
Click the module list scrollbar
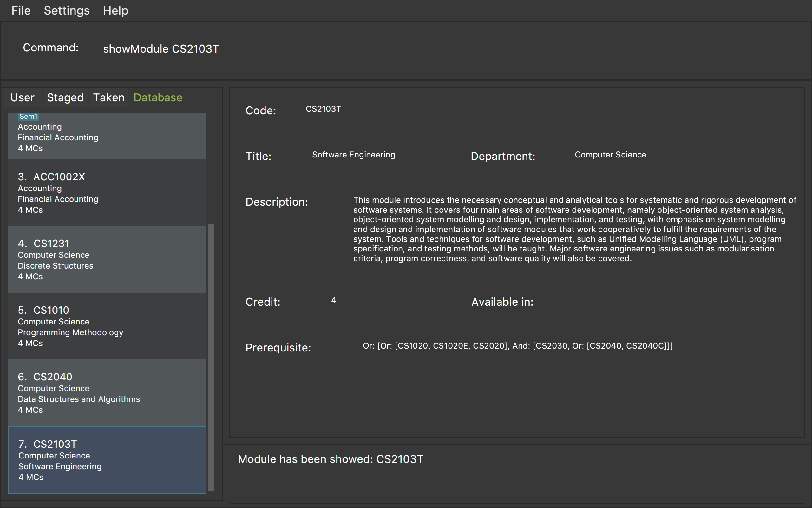click(211, 357)
